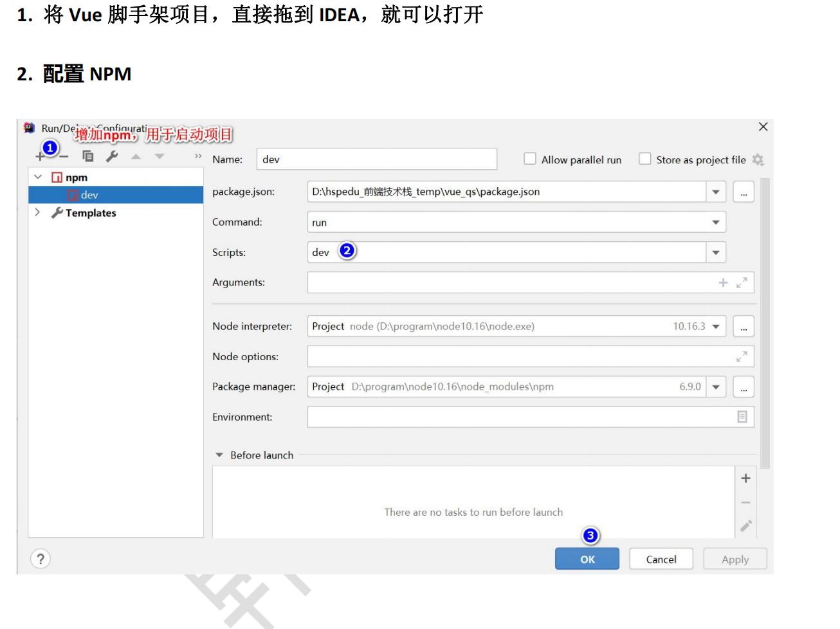Show more toolbar actions with the double chevron
840x629 pixels.
click(x=198, y=156)
